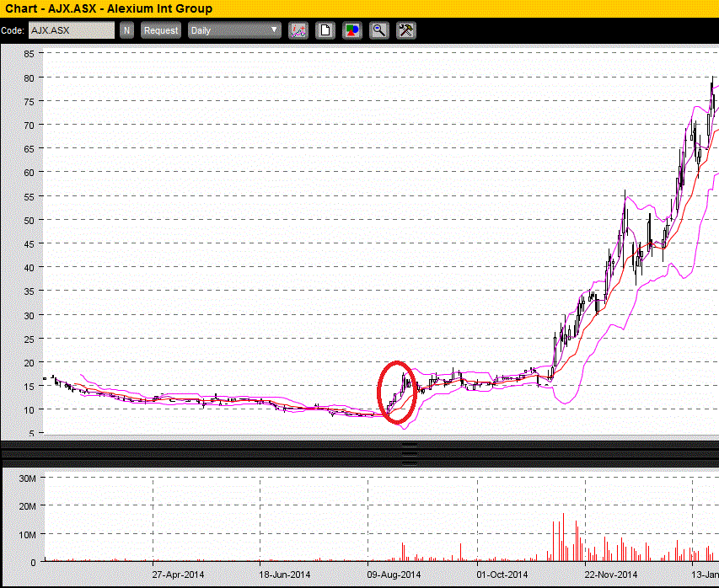Click the Request button
Viewport: 719px width, 588px height.
161,30
